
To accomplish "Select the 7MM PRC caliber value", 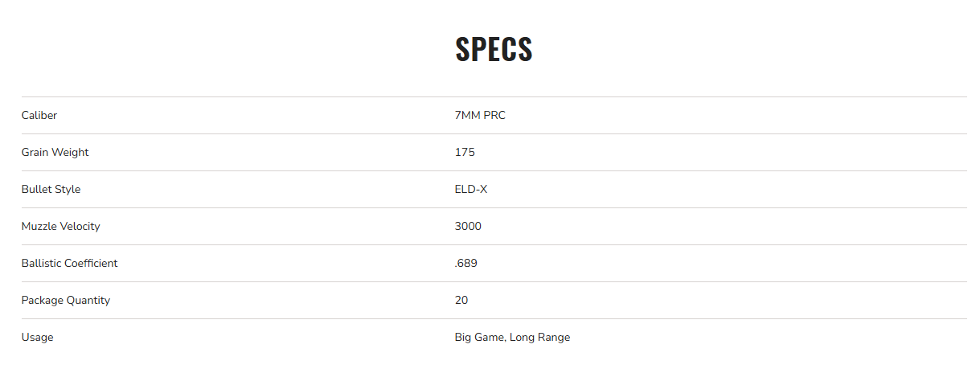I will click(480, 116).
